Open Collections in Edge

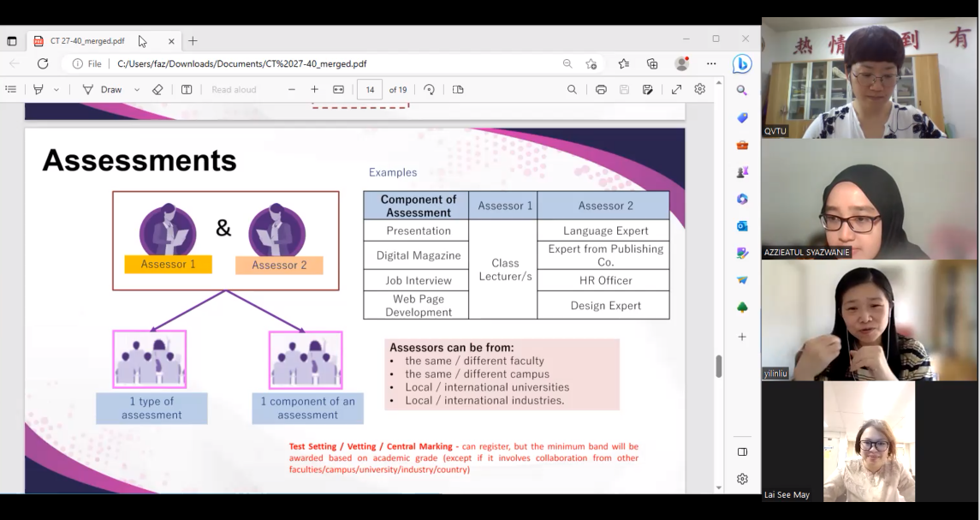coord(652,64)
